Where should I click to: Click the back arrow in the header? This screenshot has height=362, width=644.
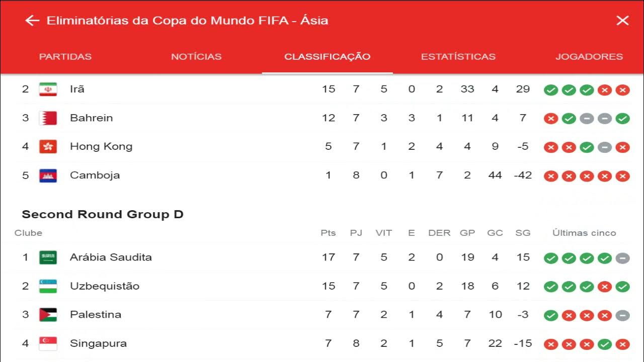pos(32,21)
